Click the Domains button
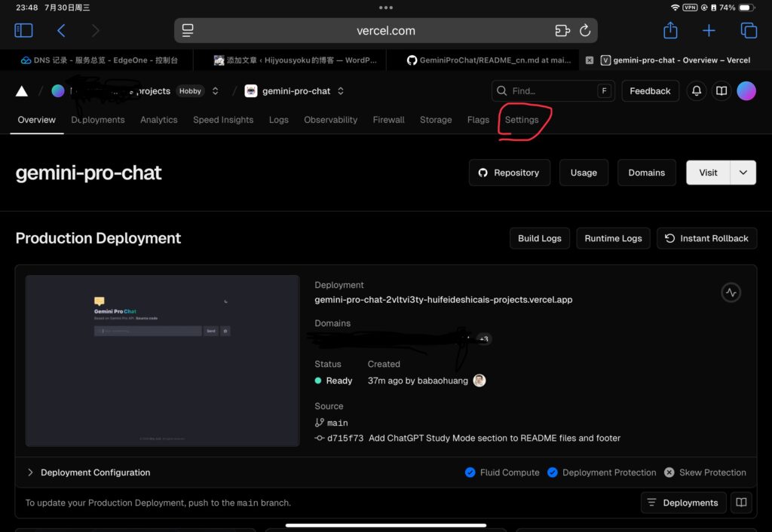 point(646,173)
